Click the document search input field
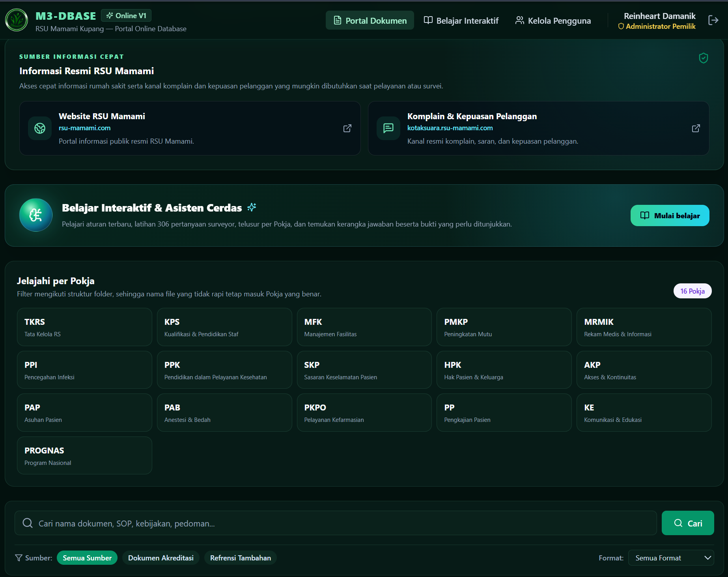This screenshot has width=728, height=577. [336, 523]
